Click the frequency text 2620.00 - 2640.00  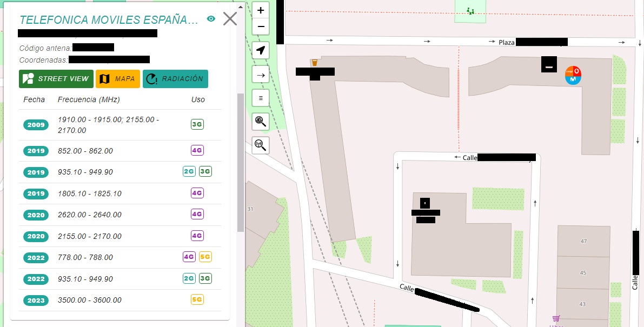pyautogui.click(x=90, y=215)
